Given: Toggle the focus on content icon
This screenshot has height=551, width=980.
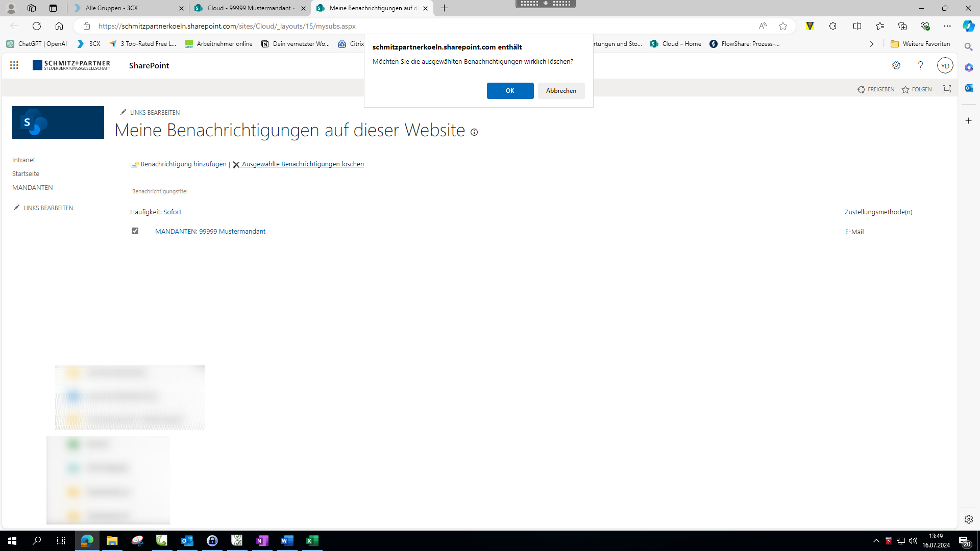Looking at the screenshot, I should point(947,89).
